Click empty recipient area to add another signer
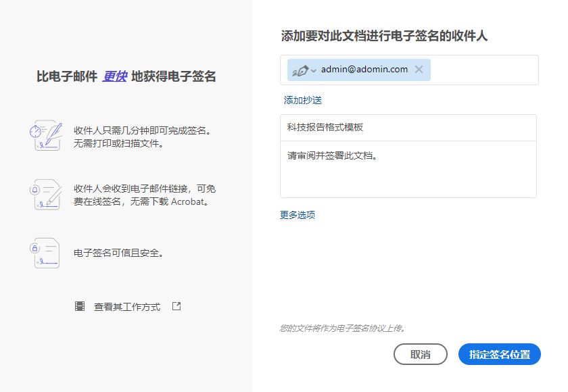 pos(487,69)
